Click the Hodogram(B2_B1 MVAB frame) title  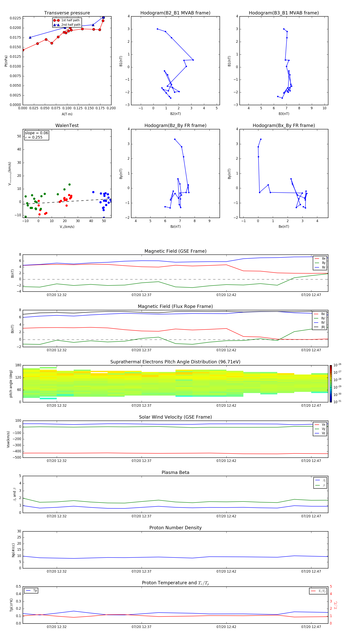click(x=175, y=13)
